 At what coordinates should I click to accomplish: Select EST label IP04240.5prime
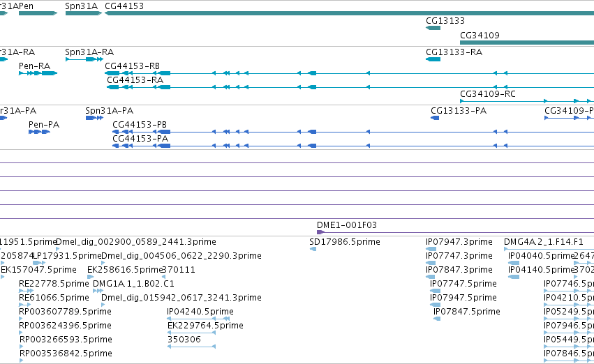(200, 312)
